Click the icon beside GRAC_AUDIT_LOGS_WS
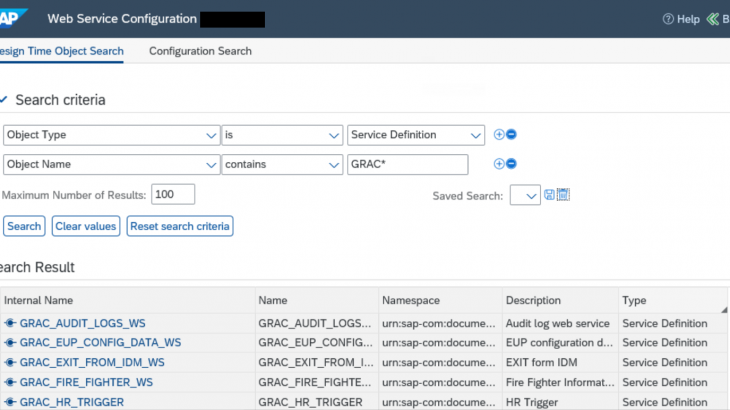Viewport: 730px width, 410px height. tap(10, 323)
